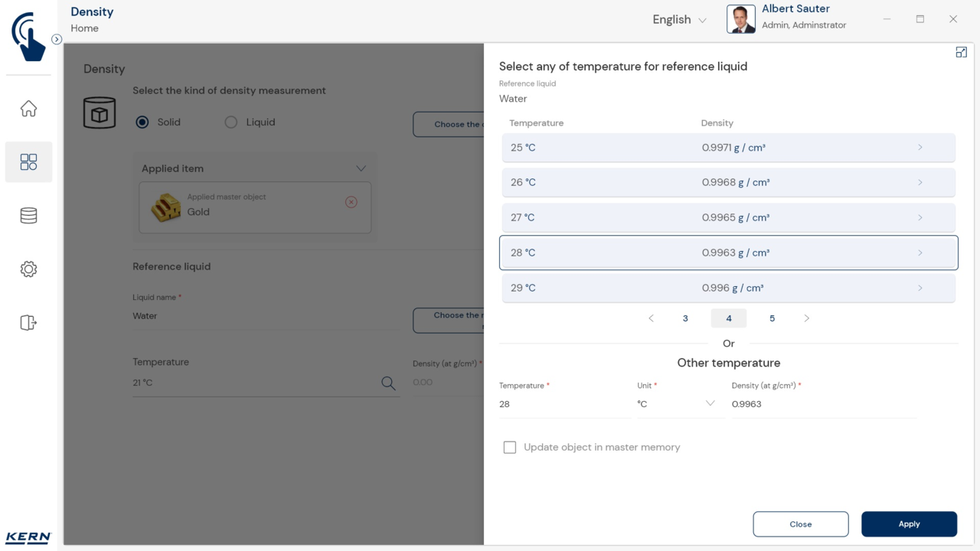Check Update object in master memory
Image resolution: width=980 pixels, height=551 pixels.
tap(510, 448)
